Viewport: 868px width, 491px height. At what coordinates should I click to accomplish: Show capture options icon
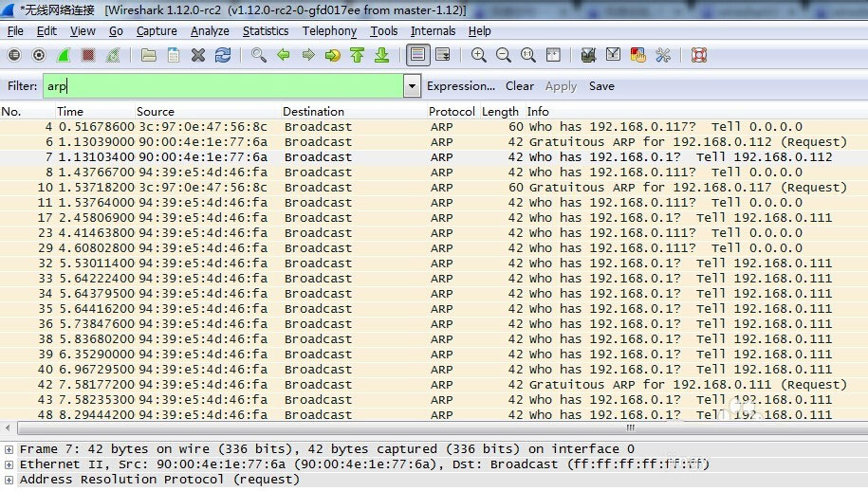tap(39, 55)
